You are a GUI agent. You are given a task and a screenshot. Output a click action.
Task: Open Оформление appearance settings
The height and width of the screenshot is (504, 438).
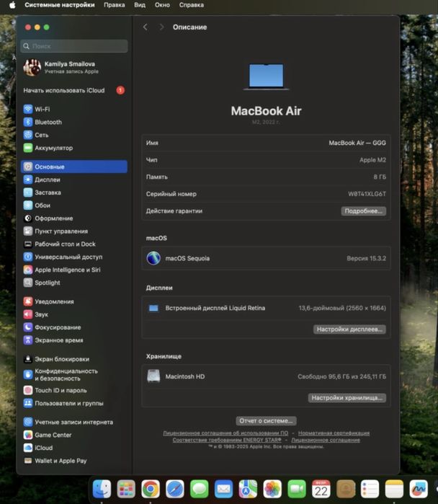point(74,218)
